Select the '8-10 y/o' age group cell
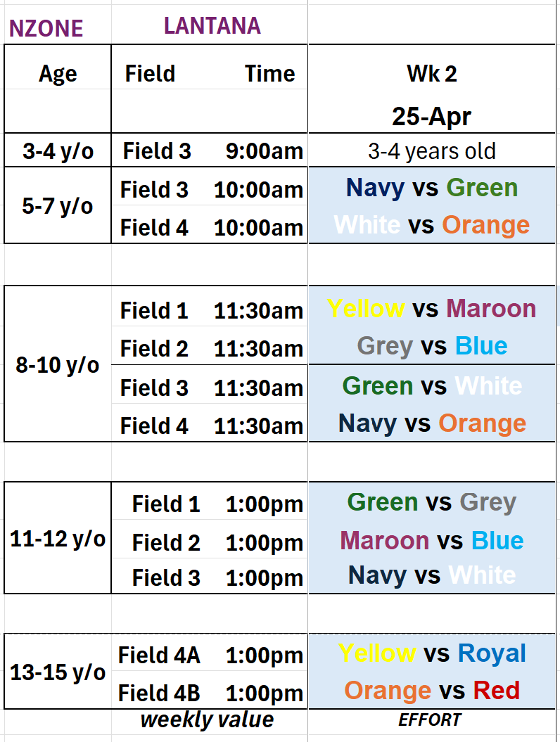This screenshot has height=742, width=560. point(58,366)
